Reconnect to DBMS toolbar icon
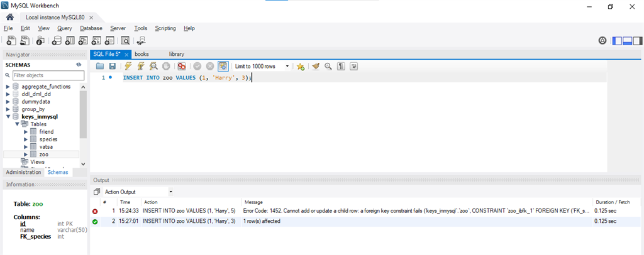Screen dimensions: 644x255 [141, 40]
